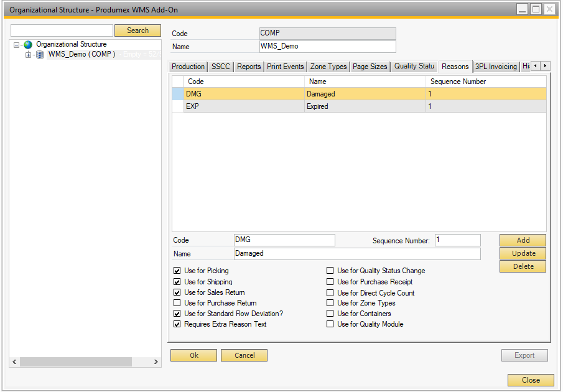The image size is (563, 392).
Task: Click the globe icon beside Organizational Structure
Action: pyautogui.click(x=28, y=45)
